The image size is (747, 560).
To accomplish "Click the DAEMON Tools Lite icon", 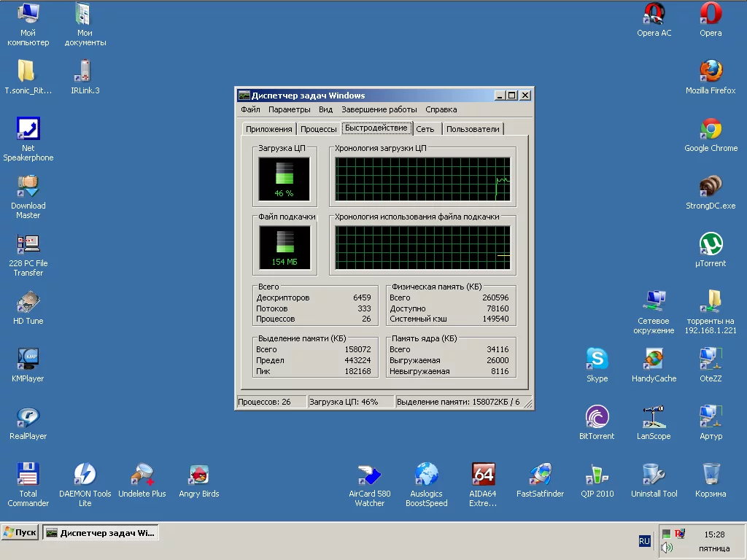I will pyautogui.click(x=85, y=475).
